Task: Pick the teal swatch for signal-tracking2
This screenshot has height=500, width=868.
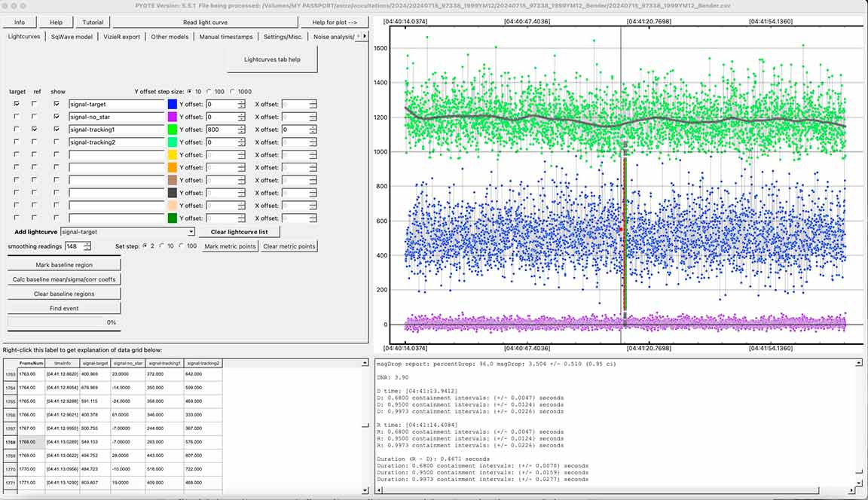Action: (x=172, y=142)
